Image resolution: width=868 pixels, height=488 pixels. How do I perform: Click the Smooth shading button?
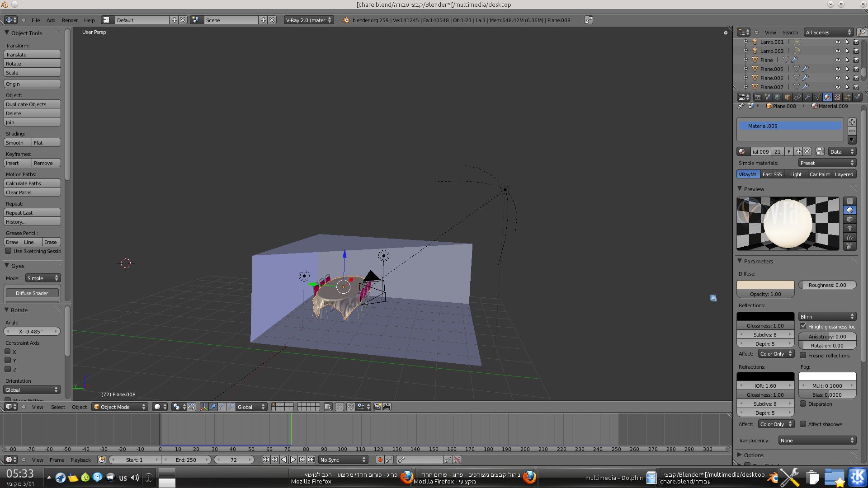(17, 143)
